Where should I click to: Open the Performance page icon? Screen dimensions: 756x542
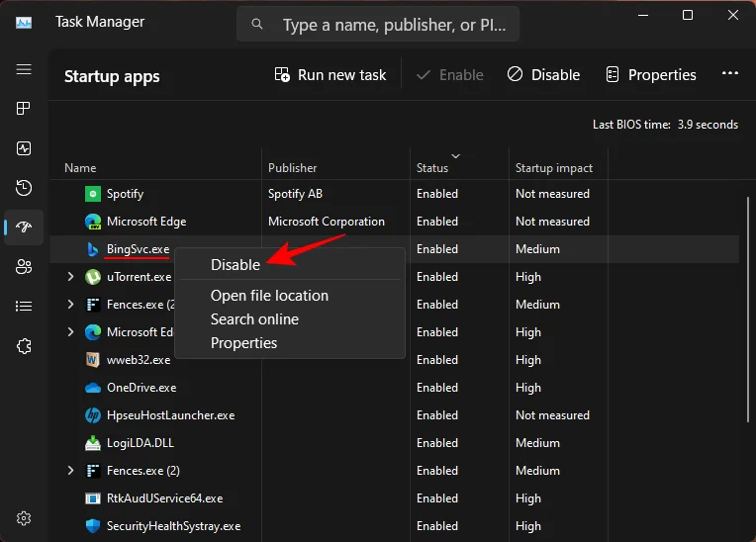click(x=24, y=148)
